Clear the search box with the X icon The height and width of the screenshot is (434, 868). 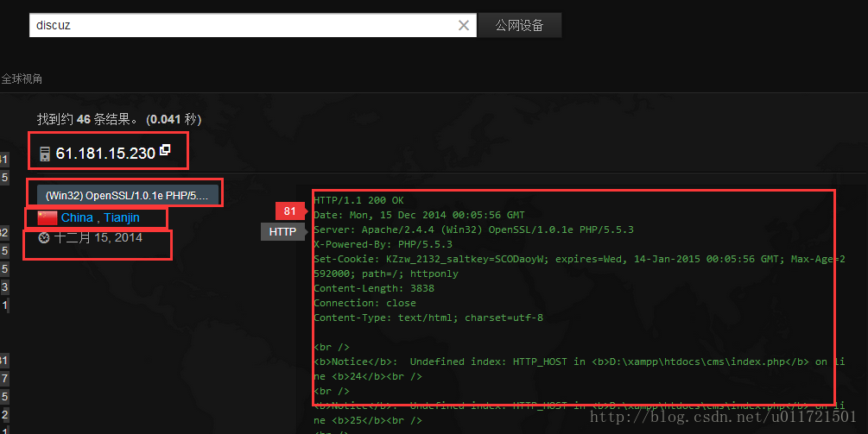[463, 25]
